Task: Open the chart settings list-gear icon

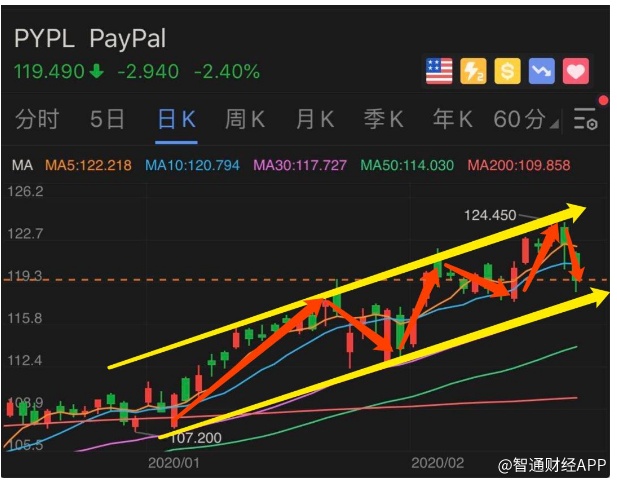Action: pos(586,119)
